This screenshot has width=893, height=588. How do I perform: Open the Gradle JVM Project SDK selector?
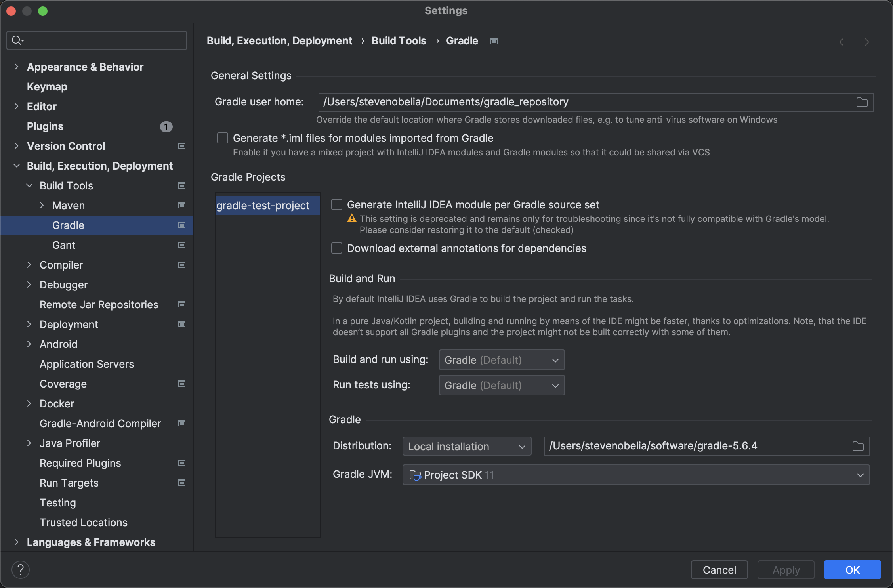pyautogui.click(x=635, y=475)
